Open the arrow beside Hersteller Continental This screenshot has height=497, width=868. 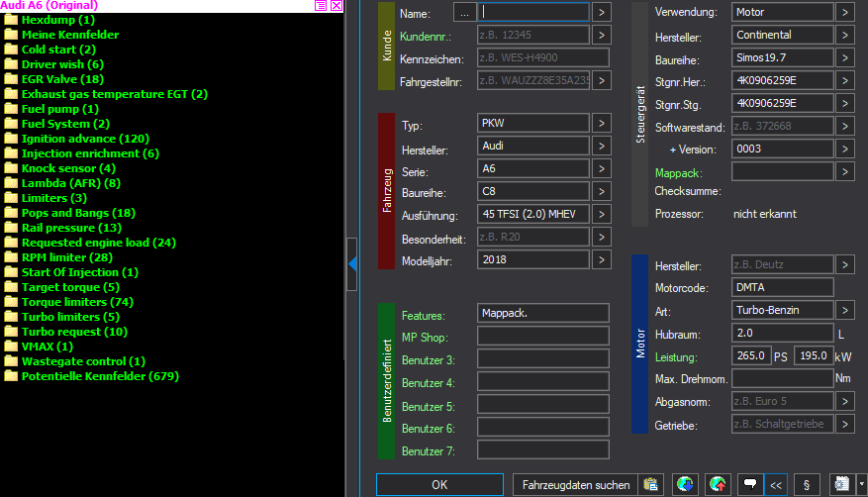[845, 35]
